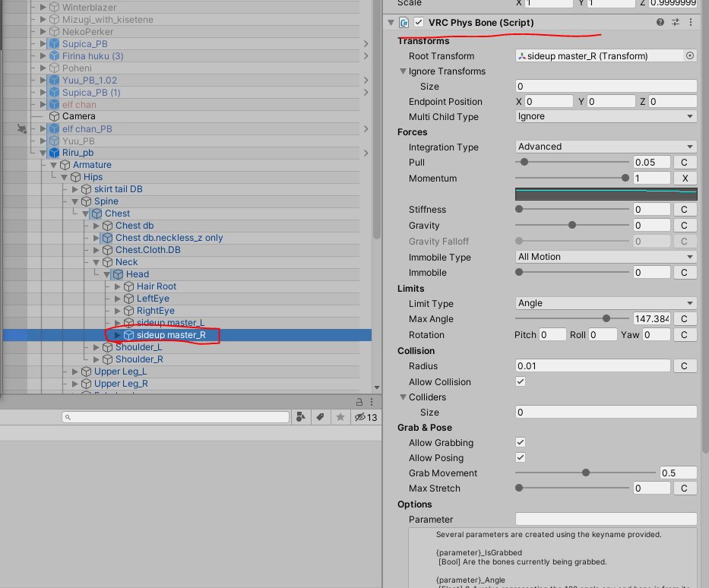Viewport: 709px width, 588px height.
Task: Click the elf chan_PB prefab icon
Action: tap(54, 129)
